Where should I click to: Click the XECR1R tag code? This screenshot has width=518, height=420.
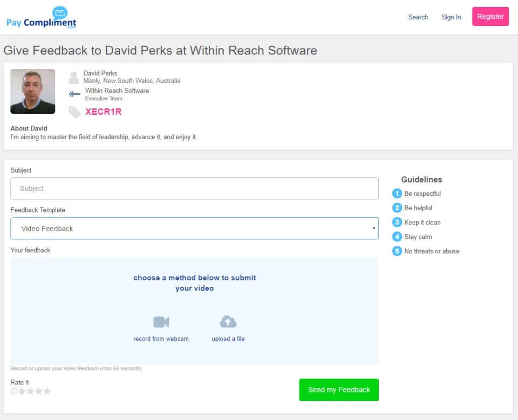(x=104, y=112)
